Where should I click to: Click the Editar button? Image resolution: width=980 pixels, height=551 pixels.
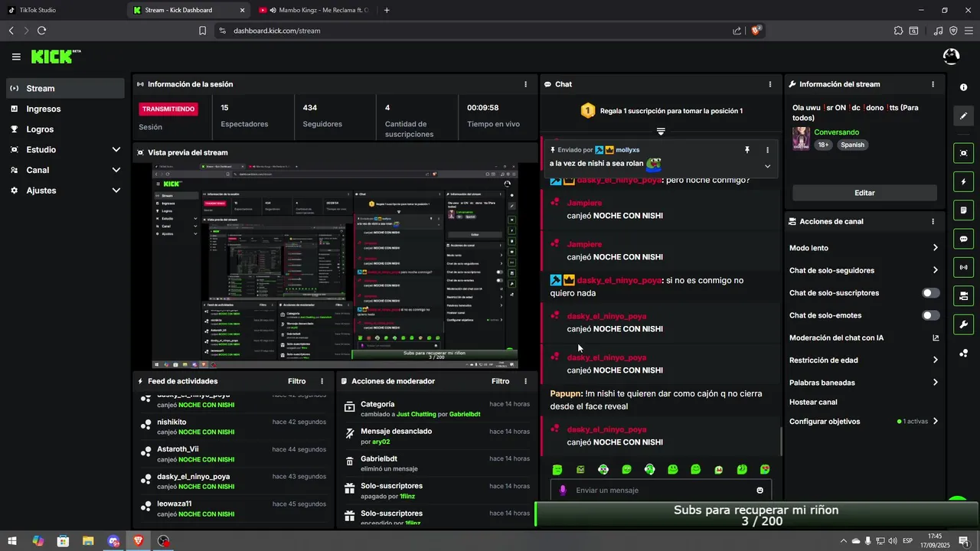(864, 193)
